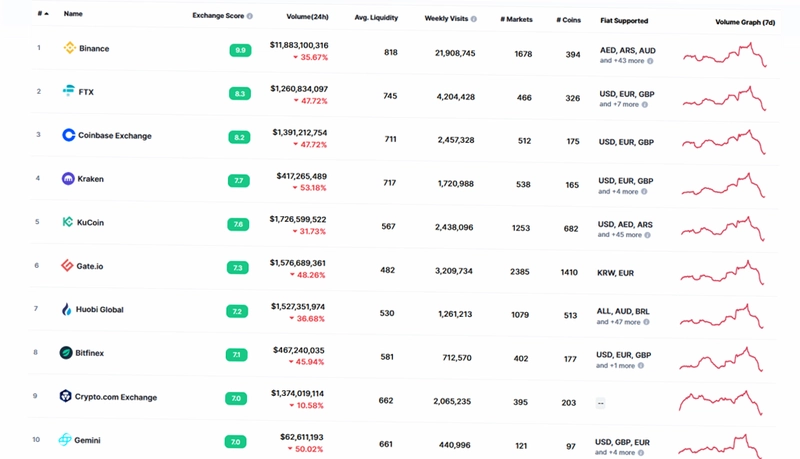The height and width of the screenshot is (459, 800).
Task: Click the Binance logo icon
Action: point(69,48)
